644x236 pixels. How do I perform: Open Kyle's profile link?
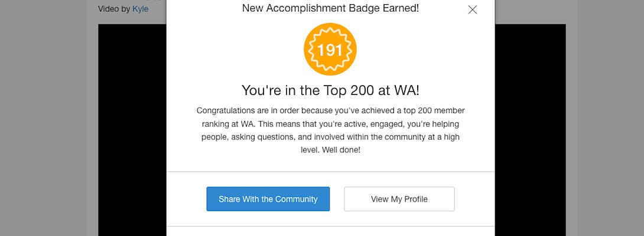tap(140, 9)
